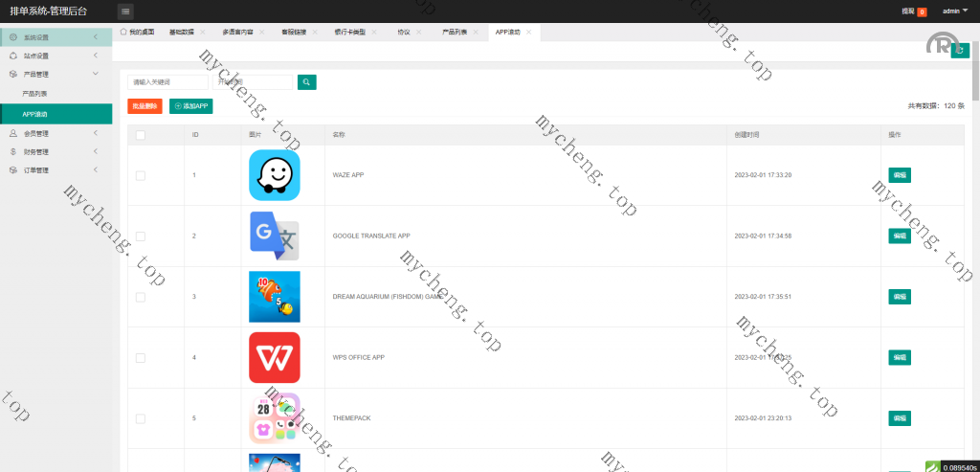Screen dimensions: 980x472
Task: Open the admin user dropdown
Action: click(x=954, y=11)
